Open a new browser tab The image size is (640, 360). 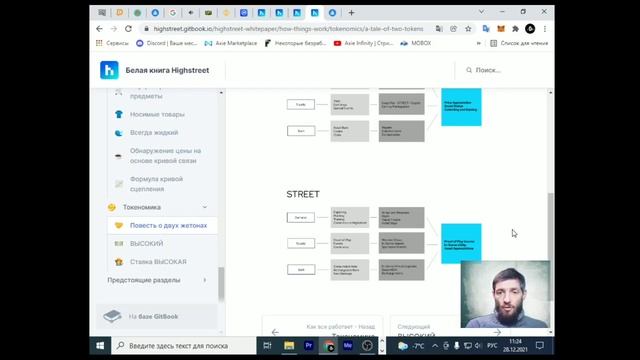tap(351, 13)
